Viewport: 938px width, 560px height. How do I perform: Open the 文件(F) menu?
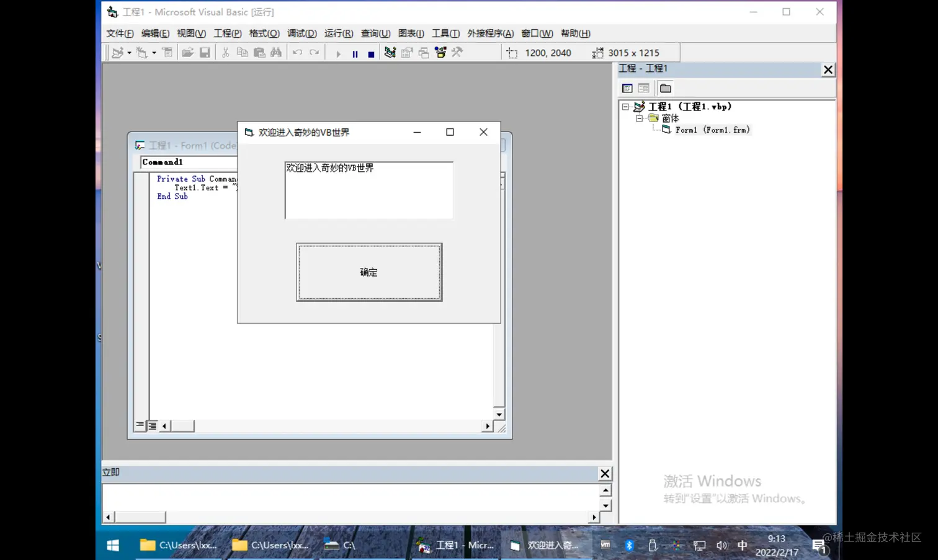120,33
